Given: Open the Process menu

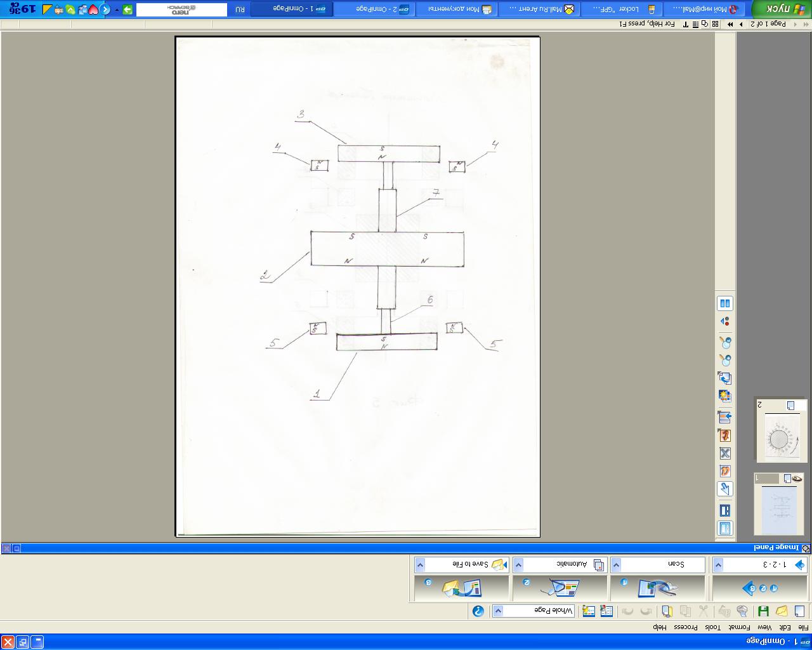Looking at the screenshot, I should (x=686, y=627).
